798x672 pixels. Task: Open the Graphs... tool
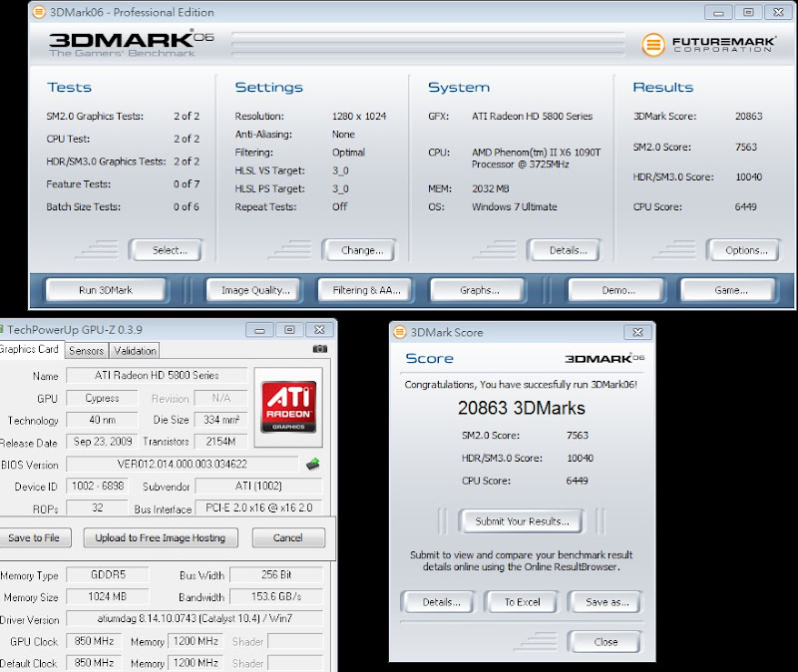tap(479, 290)
